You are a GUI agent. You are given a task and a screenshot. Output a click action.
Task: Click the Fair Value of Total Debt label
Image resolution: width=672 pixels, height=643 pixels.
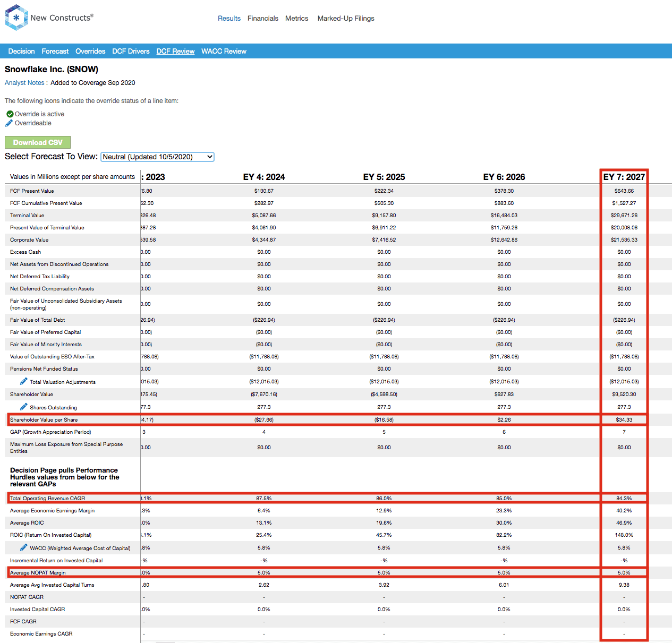tap(38, 320)
